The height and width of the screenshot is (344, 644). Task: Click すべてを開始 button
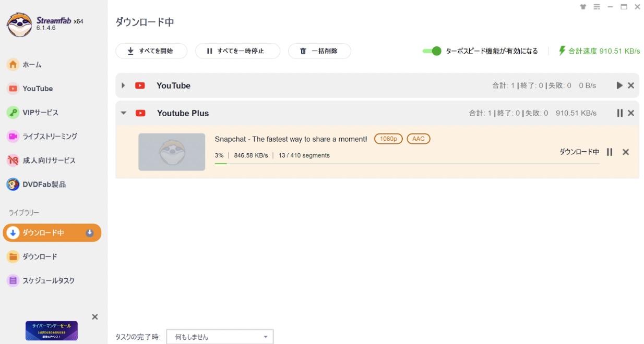point(151,51)
